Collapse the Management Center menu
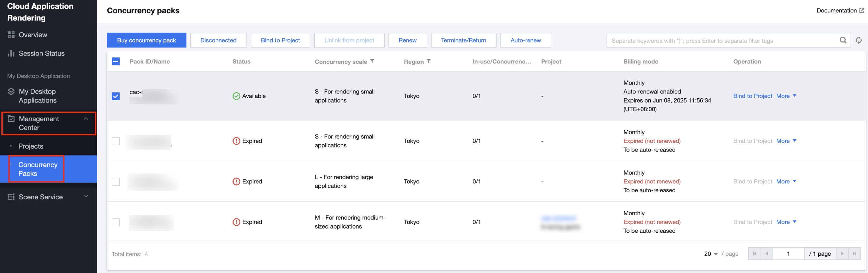The height and width of the screenshot is (273, 868). 86,119
